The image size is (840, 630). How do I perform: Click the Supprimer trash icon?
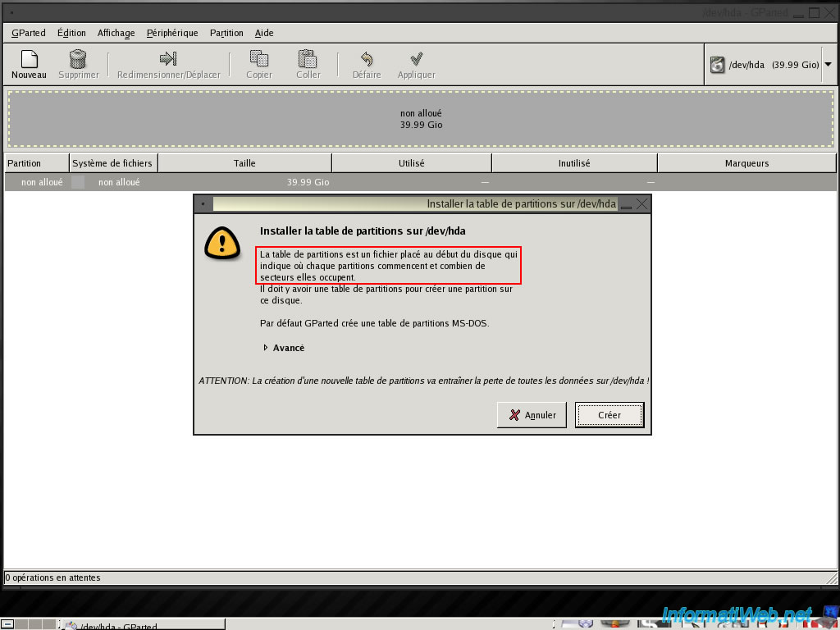click(78, 59)
